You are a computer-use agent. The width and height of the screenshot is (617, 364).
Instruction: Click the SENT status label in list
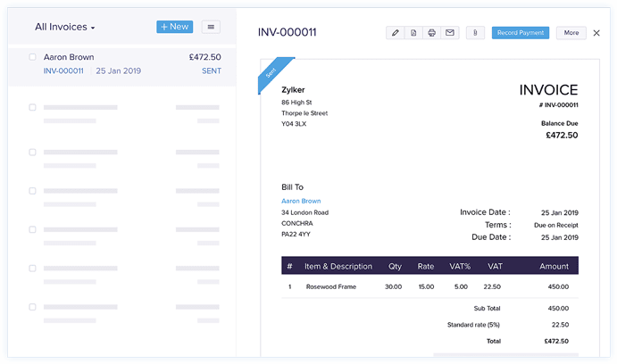(212, 71)
